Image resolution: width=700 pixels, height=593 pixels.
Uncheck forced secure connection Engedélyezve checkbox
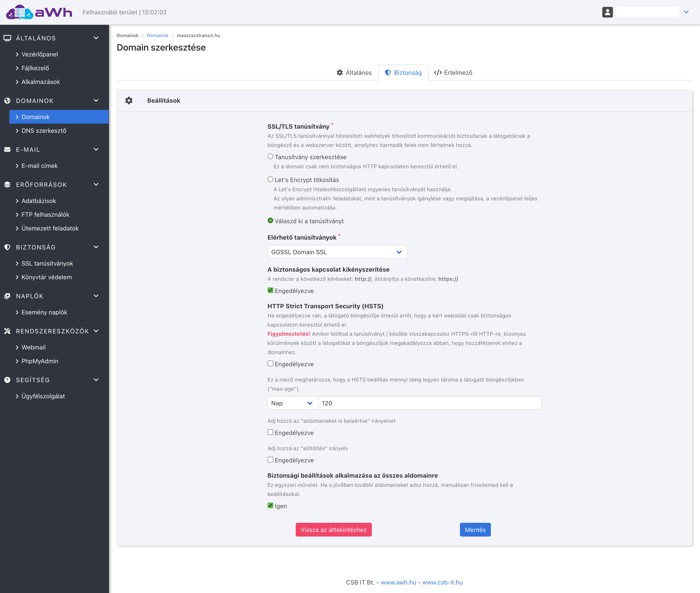click(270, 290)
